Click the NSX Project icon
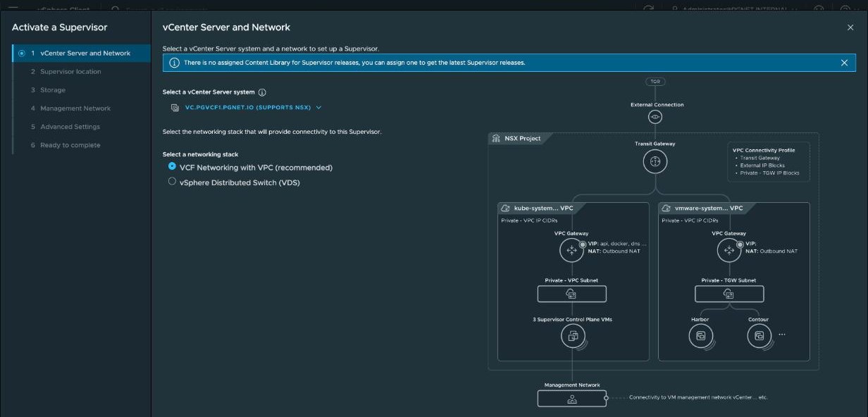 496,138
